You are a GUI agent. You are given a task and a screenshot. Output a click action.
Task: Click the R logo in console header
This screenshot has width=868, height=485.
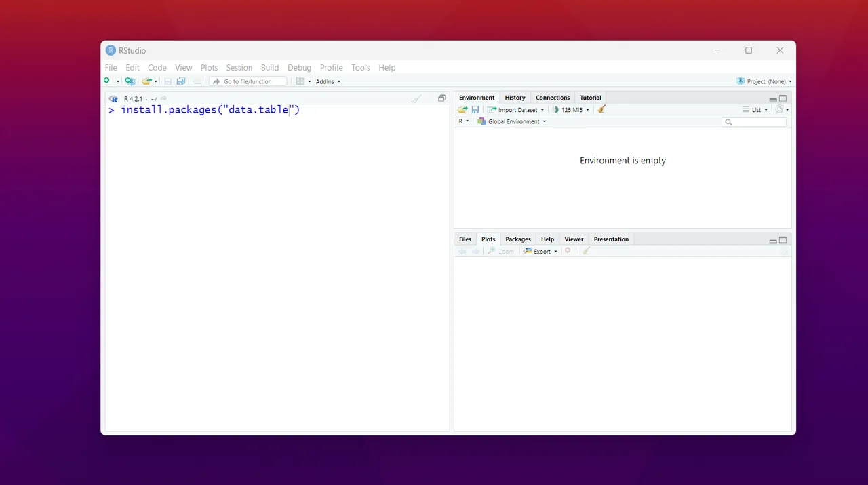tap(113, 98)
